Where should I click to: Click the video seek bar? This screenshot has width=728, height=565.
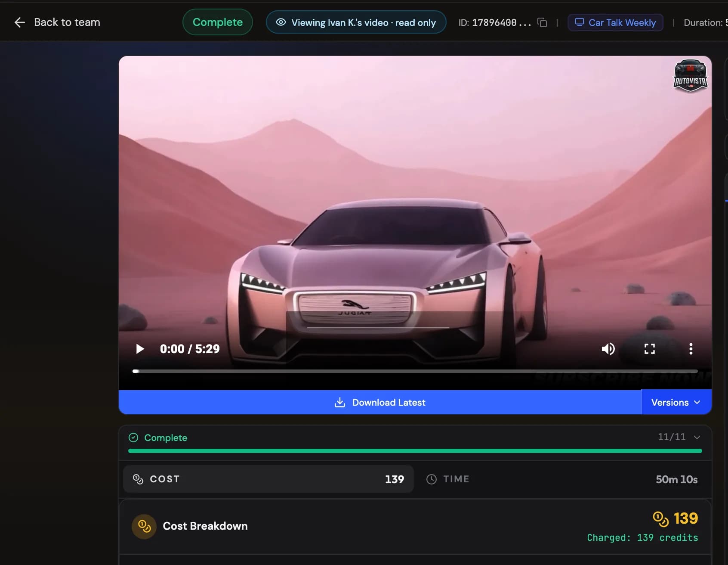(415, 371)
